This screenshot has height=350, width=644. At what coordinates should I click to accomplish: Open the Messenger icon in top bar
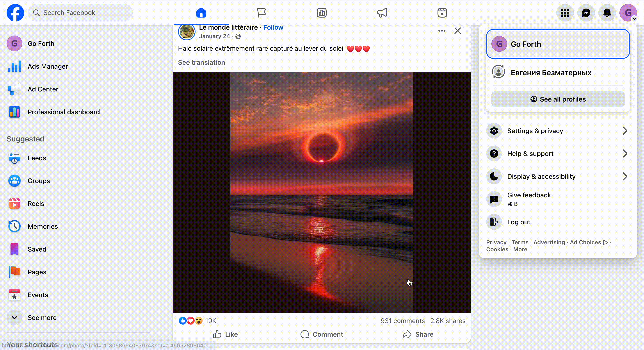coord(586,13)
